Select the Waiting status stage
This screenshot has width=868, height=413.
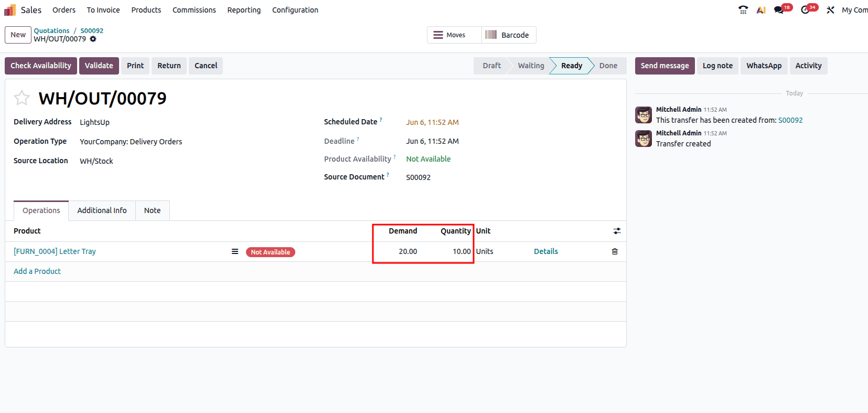pos(531,66)
